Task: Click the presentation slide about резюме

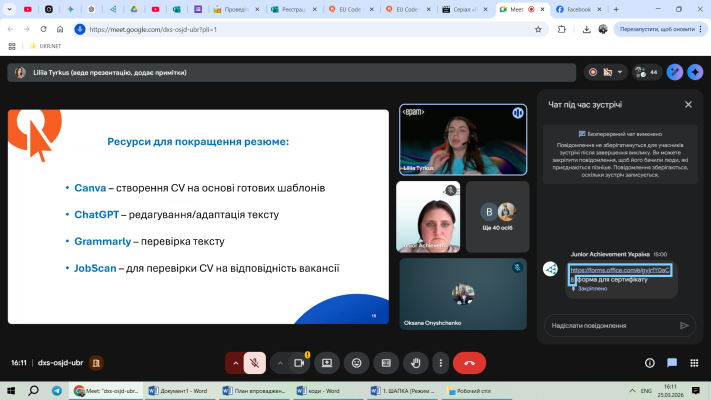Action: [x=198, y=217]
